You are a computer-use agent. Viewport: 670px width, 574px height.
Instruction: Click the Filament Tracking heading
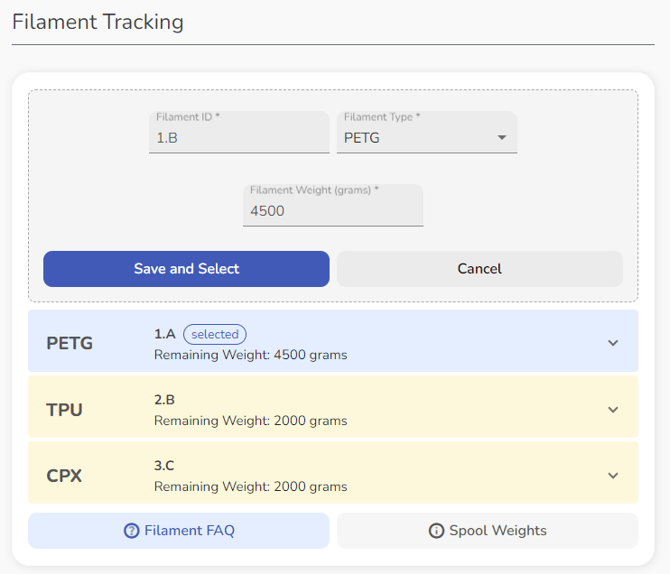coord(98,22)
